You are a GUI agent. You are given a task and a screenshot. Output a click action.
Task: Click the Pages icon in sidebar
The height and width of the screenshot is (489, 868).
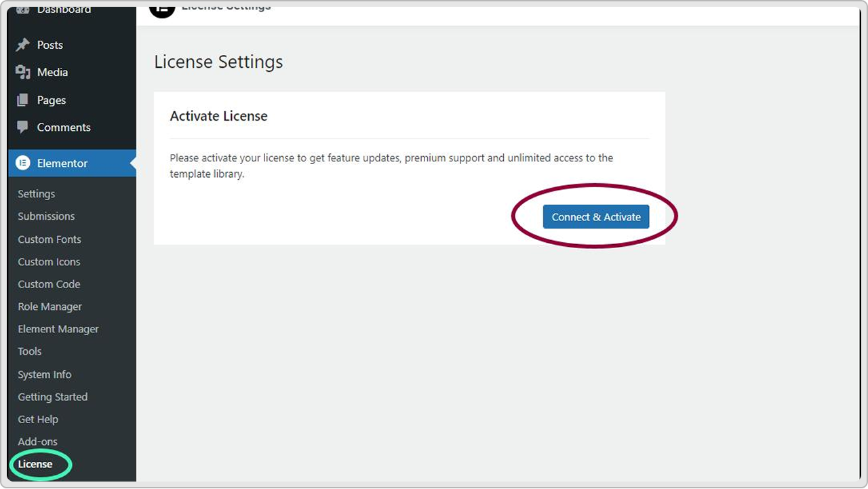[x=23, y=100]
